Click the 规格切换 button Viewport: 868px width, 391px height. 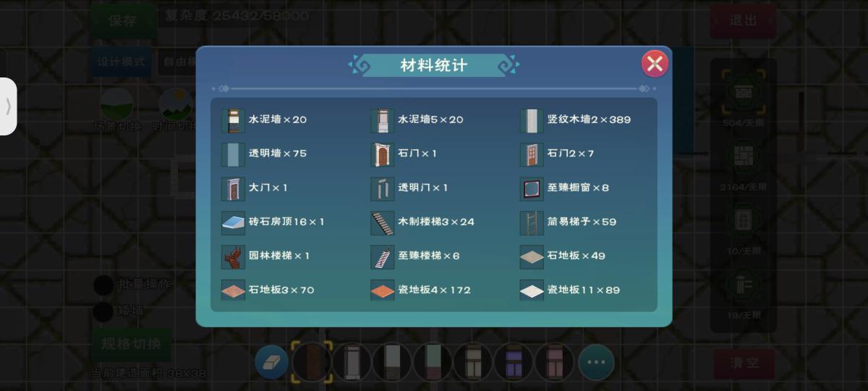(x=131, y=344)
